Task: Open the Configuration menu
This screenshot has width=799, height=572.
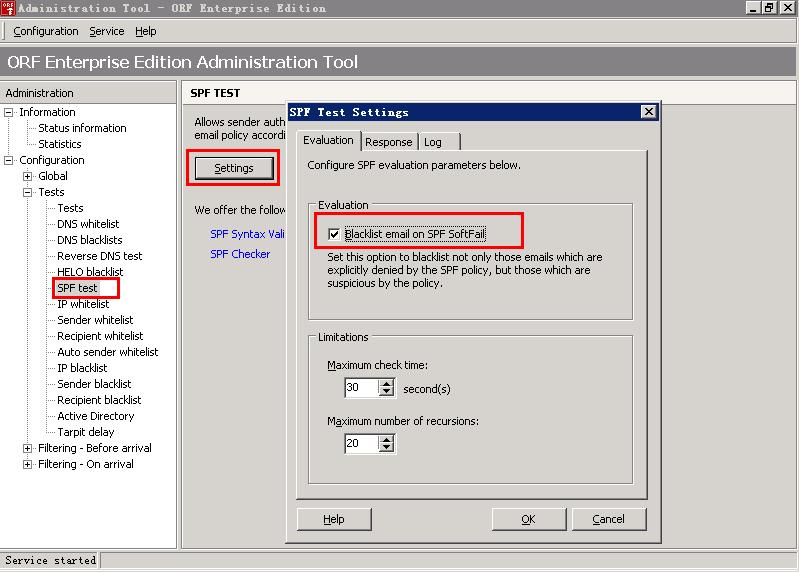Action: click(46, 32)
